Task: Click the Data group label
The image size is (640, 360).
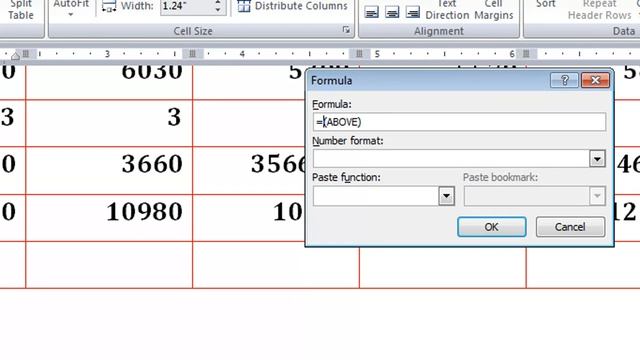Action: (x=623, y=31)
